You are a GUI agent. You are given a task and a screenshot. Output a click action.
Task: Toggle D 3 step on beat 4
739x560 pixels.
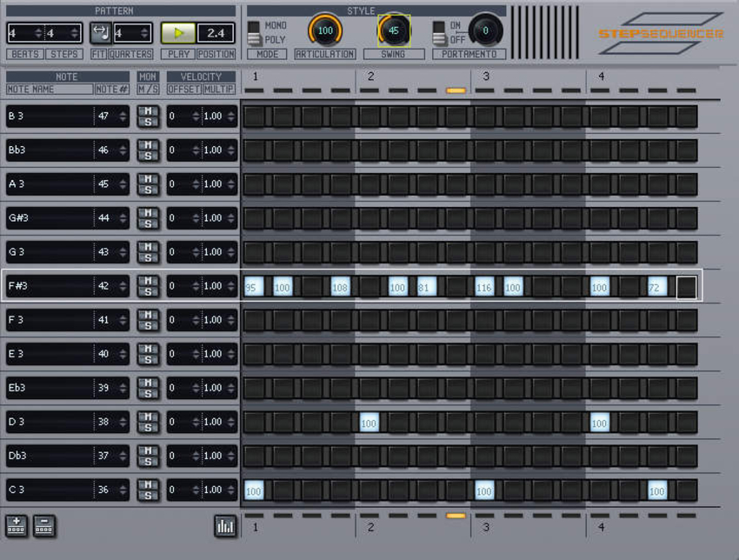tap(600, 423)
